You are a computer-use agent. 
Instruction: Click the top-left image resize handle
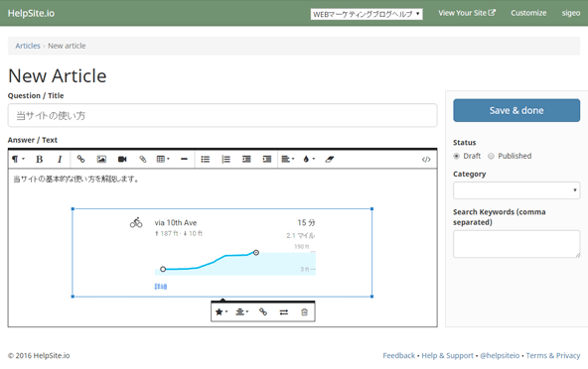point(73,208)
